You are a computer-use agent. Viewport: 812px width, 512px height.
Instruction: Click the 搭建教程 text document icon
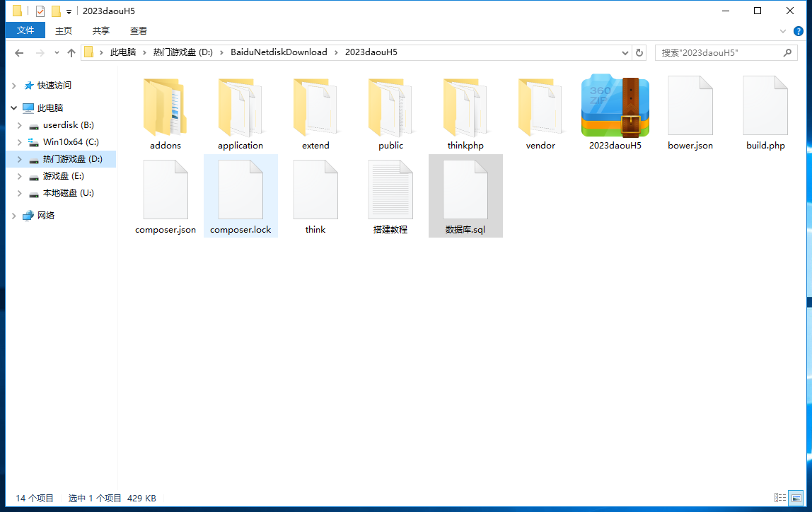[x=390, y=190]
